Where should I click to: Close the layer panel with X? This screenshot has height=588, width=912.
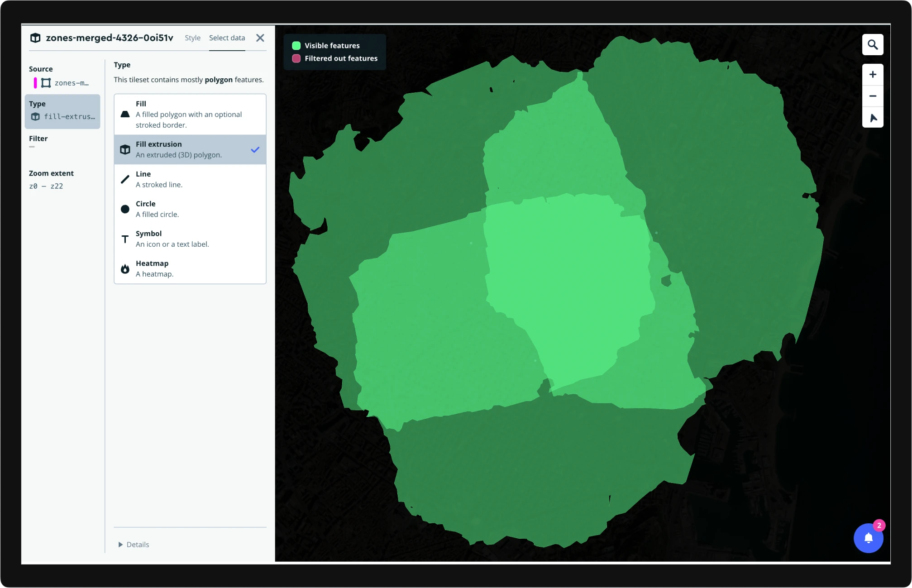click(260, 38)
